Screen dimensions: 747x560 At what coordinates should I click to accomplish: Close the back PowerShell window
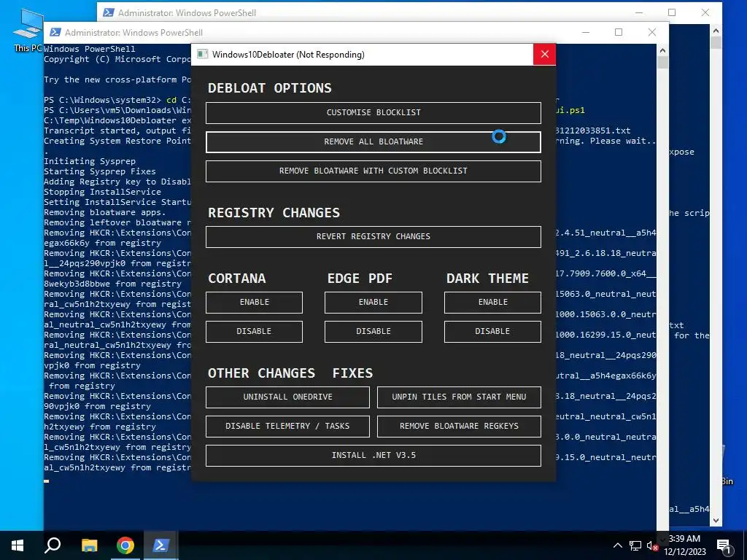(705, 12)
